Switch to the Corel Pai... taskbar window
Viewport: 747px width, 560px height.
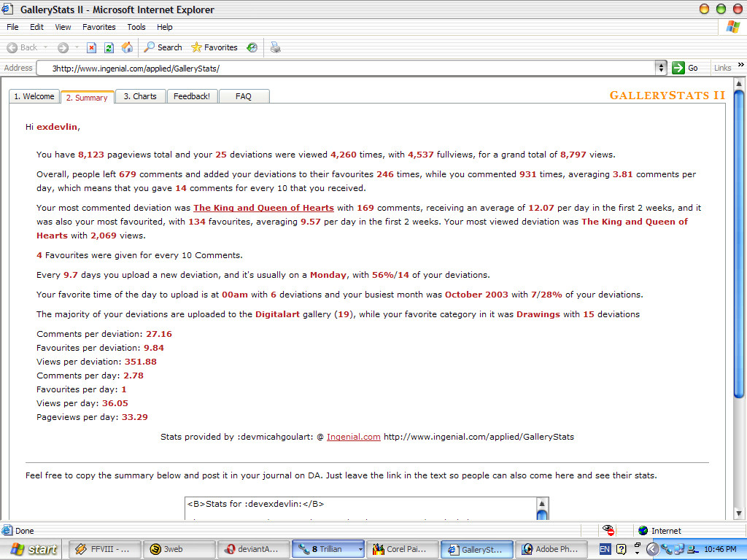point(402,549)
